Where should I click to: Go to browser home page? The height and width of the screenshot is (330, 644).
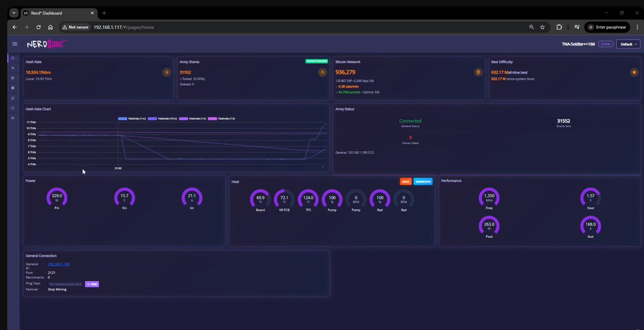[50, 27]
